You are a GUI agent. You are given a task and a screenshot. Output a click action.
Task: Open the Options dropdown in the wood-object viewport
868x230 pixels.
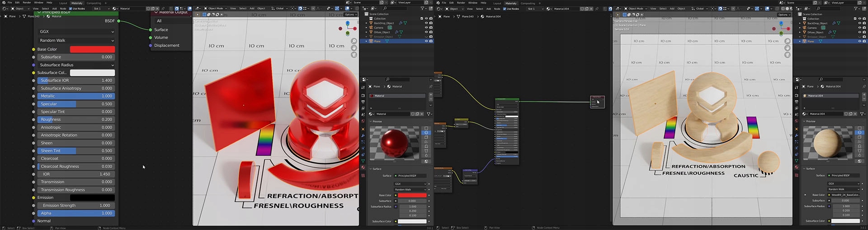pyautogui.click(x=784, y=14)
